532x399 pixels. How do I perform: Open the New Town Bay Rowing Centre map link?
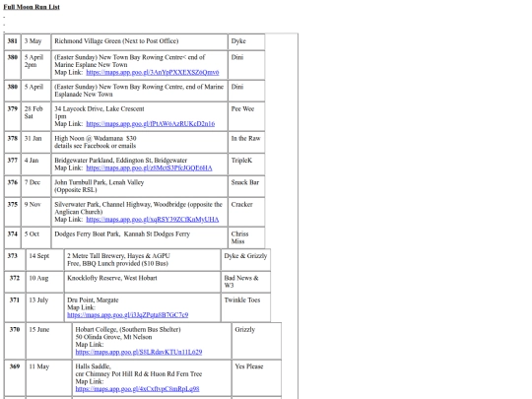153,72
